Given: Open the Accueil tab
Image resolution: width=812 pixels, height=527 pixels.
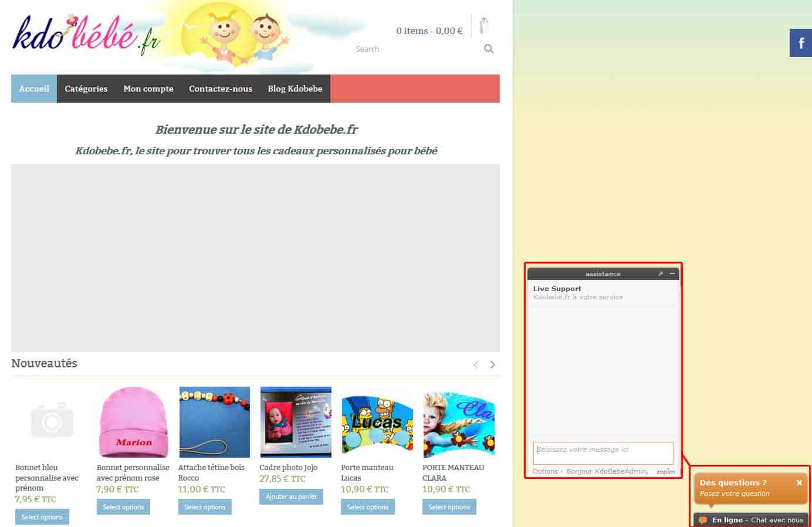Looking at the screenshot, I should click(34, 89).
